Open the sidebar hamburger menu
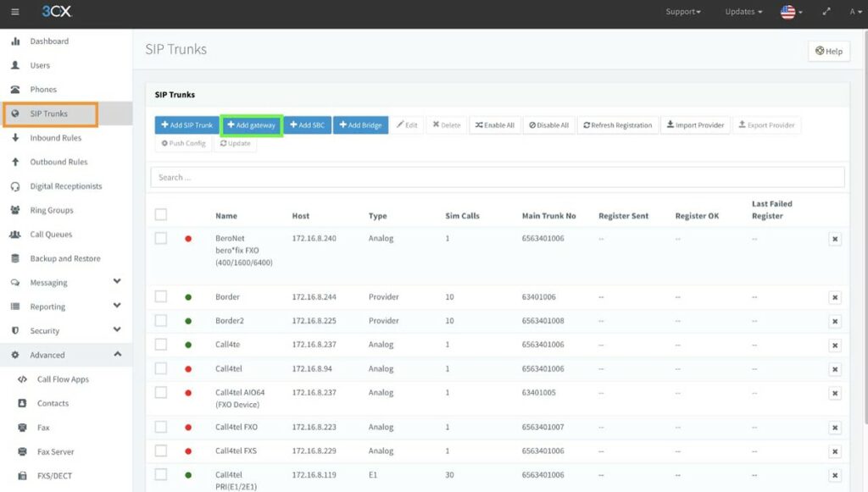 coord(13,12)
